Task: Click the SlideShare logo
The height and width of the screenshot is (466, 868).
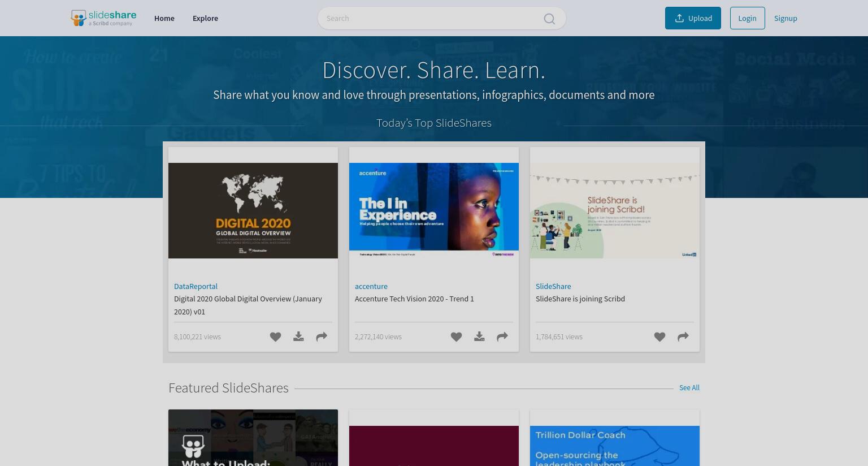Action: click(103, 18)
